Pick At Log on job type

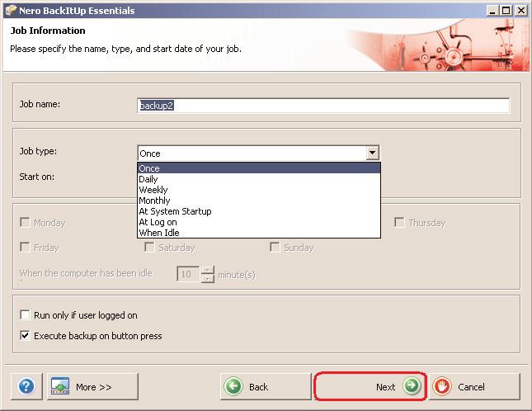pyautogui.click(x=259, y=222)
